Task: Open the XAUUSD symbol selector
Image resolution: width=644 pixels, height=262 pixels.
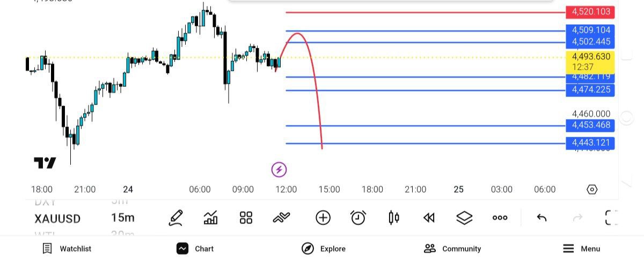Action: tap(57, 219)
